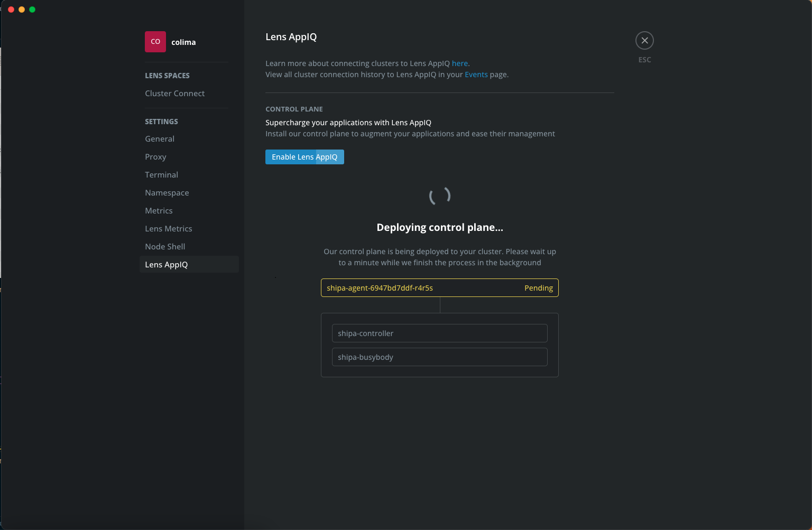Open the Proxy settings page

tap(155, 157)
